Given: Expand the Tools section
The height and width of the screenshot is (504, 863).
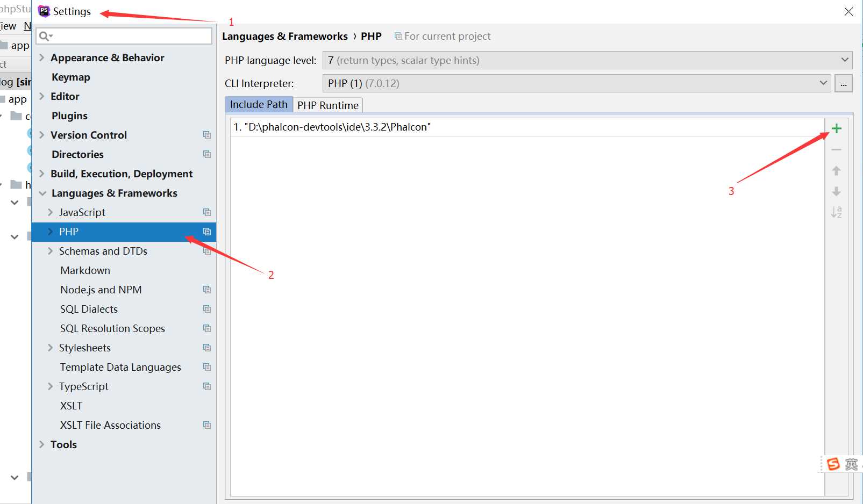Looking at the screenshot, I should [x=42, y=444].
